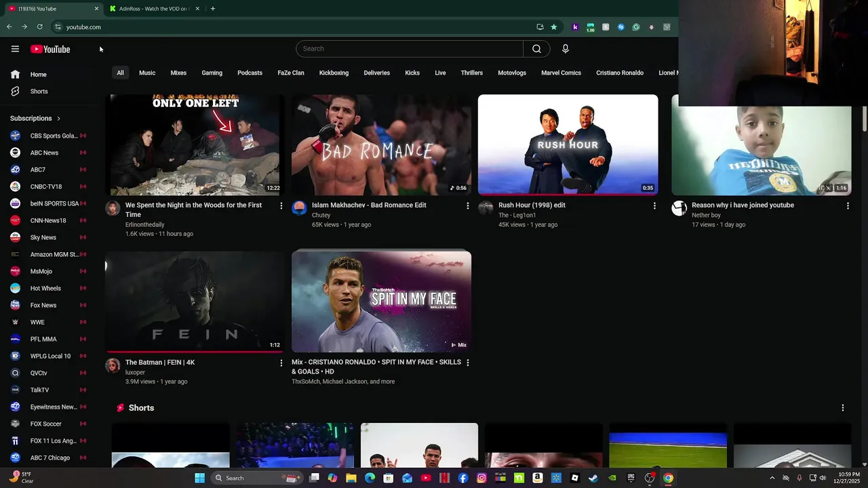Click the taskbar Search box
The width and height of the screenshot is (868, 488).
[256, 478]
